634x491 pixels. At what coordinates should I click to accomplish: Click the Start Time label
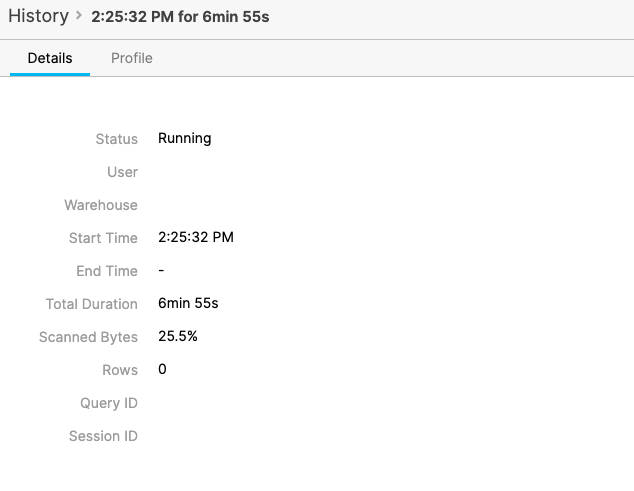click(103, 238)
